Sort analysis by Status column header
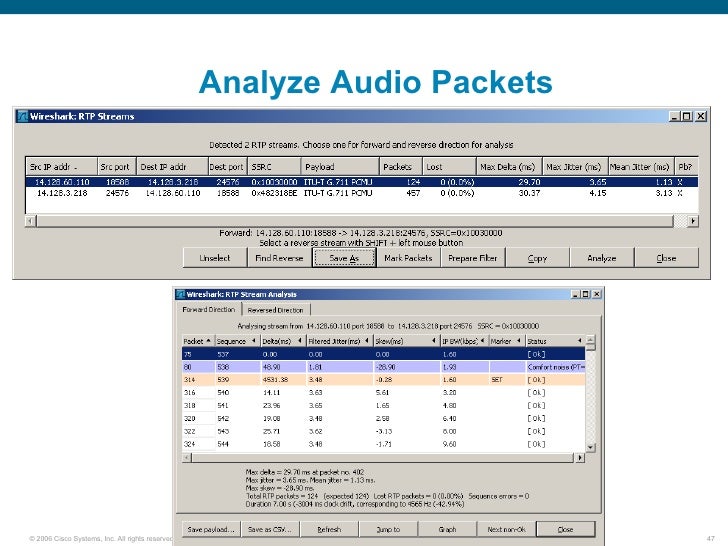 555,341
